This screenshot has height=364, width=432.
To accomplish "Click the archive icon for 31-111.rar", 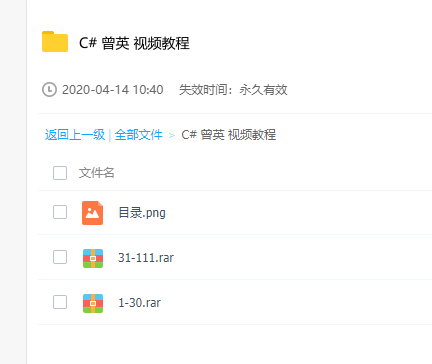I will [93, 258].
